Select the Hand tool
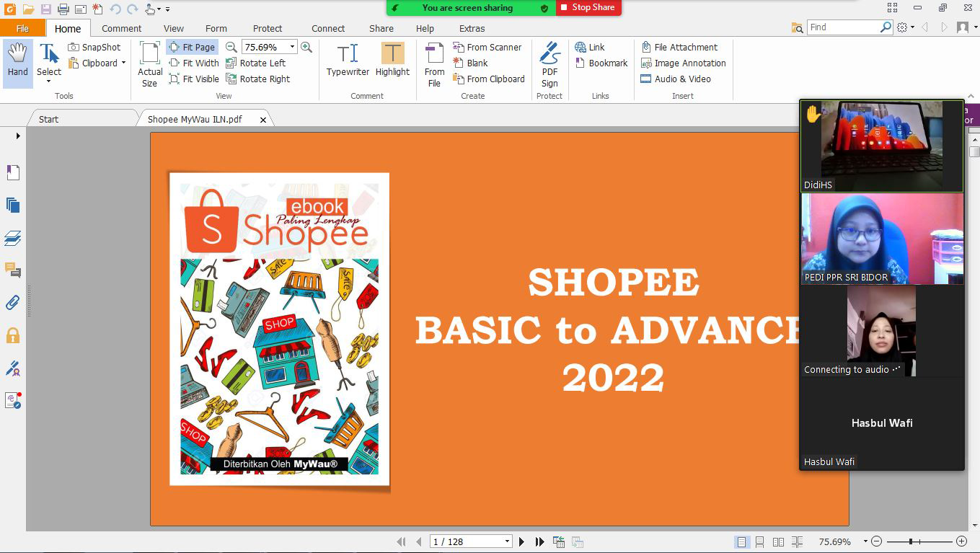 (18, 63)
